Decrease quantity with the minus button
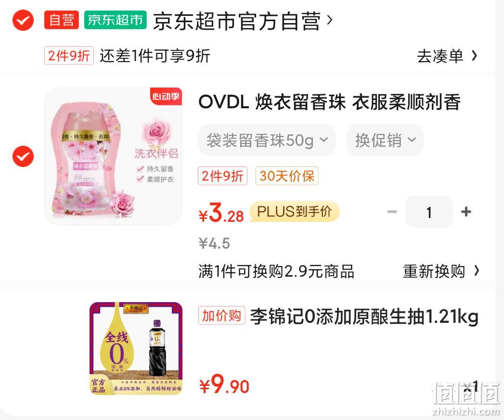The width and height of the screenshot is (504, 420). tap(392, 212)
